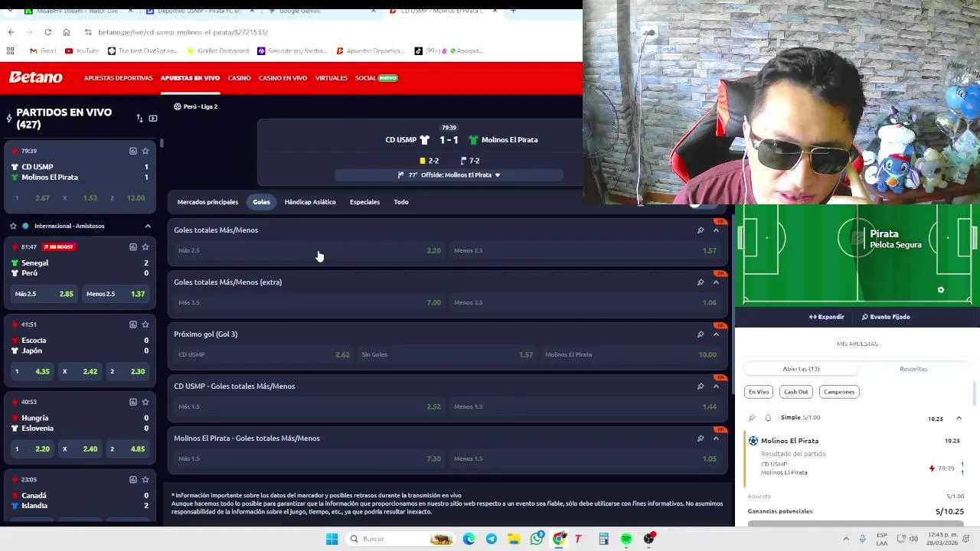This screenshot has height=551, width=980.
Task: Favorite the Hungría vs Eslovenia match
Action: 145,402
